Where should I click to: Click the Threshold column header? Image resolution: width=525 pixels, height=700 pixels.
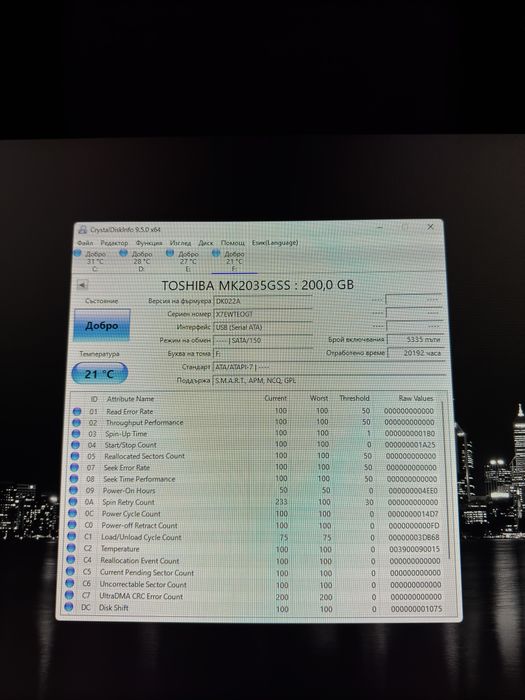(x=354, y=398)
